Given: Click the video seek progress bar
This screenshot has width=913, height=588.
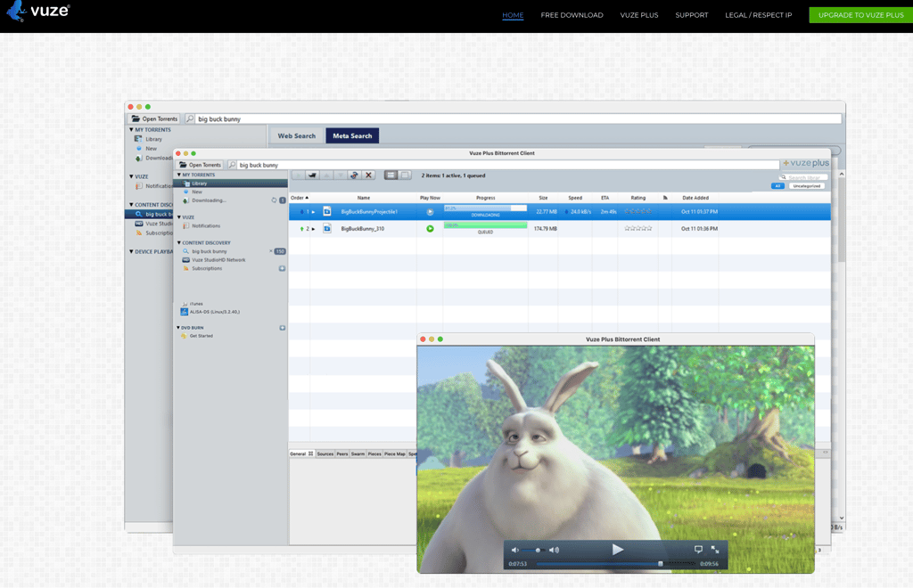Looking at the screenshot, I should point(616,564).
